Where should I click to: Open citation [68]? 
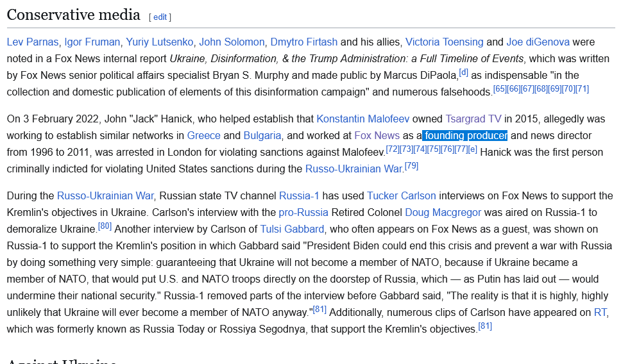pyautogui.click(x=541, y=88)
